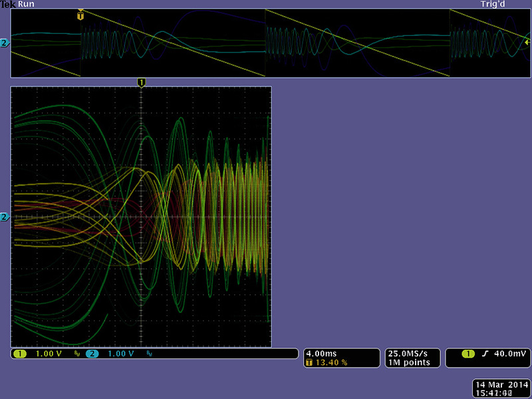Click the 25.0MS/s sample rate readout

tap(408, 353)
